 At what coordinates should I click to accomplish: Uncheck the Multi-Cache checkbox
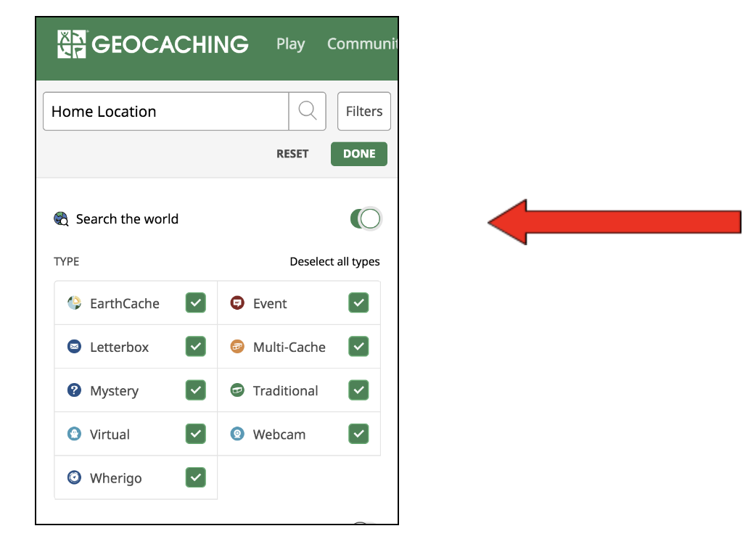pyautogui.click(x=358, y=346)
